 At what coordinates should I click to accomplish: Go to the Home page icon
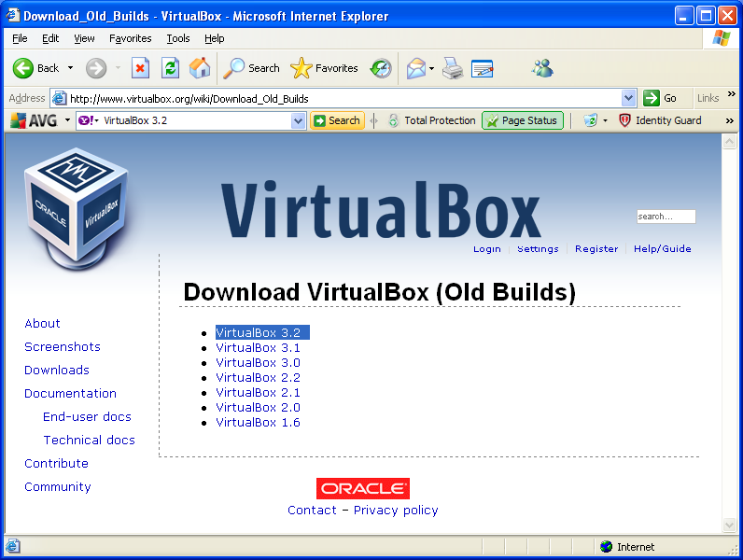pyautogui.click(x=200, y=68)
